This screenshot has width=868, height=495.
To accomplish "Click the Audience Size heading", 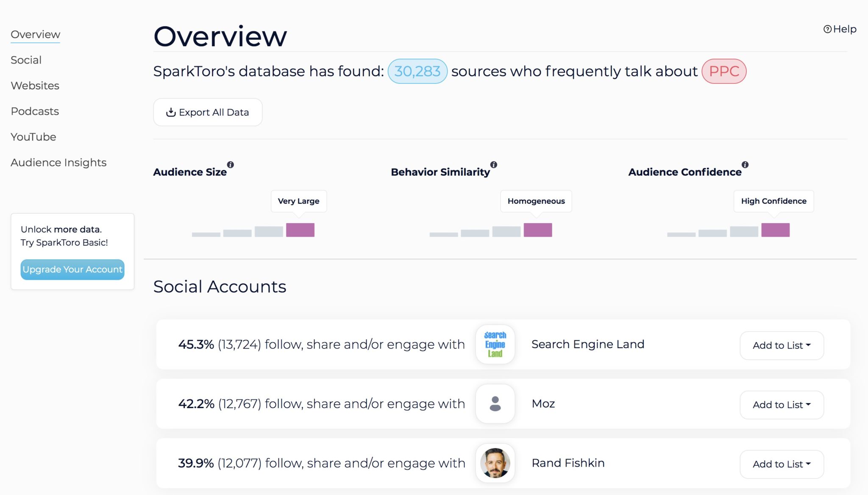I will point(190,172).
